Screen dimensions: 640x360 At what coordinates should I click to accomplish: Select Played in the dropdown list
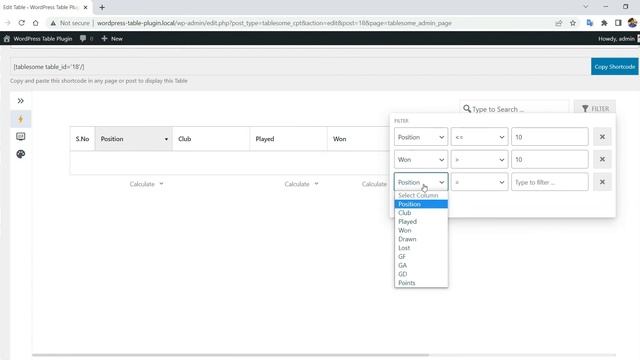[x=421, y=222]
